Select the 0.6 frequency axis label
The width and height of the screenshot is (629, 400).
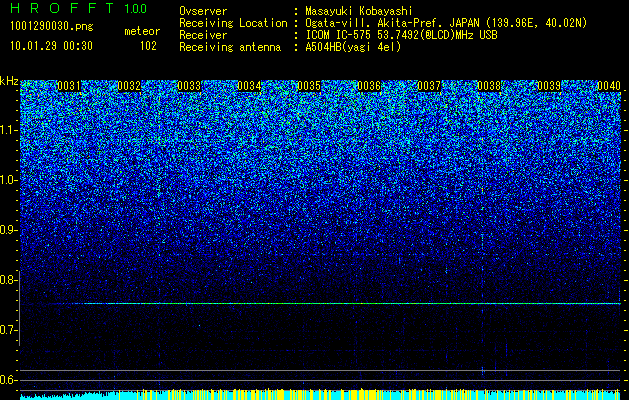coord(8,380)
